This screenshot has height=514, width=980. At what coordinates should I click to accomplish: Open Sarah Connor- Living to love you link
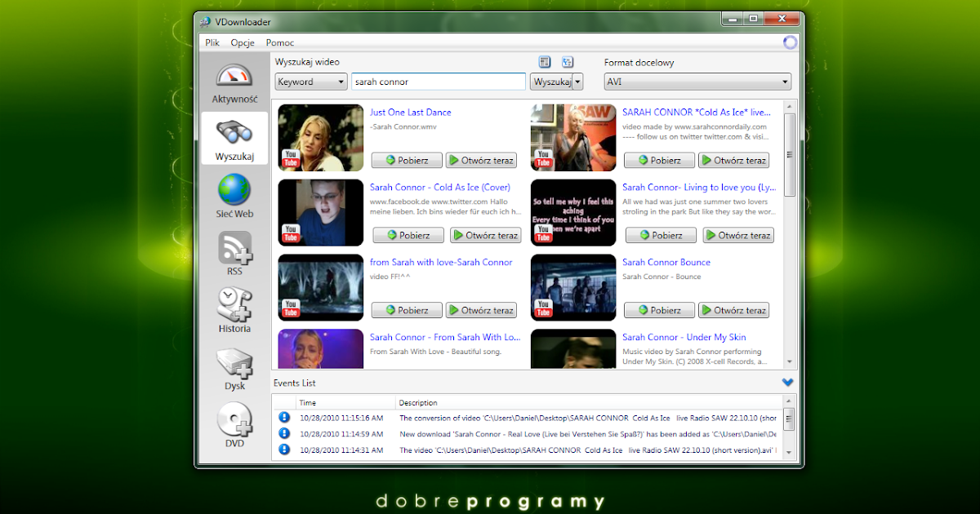pos(699,188)
